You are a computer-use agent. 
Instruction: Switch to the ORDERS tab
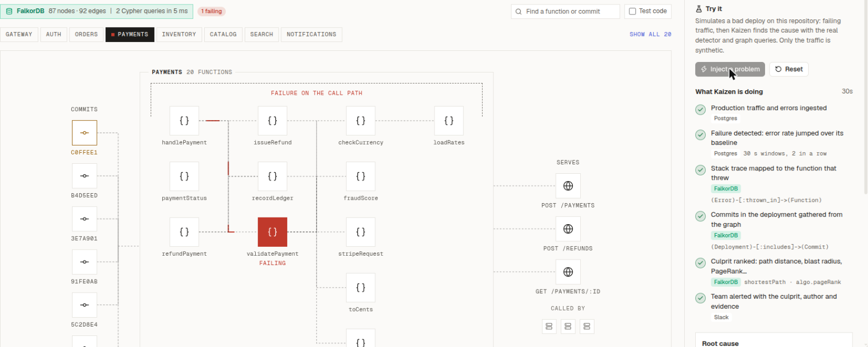[x=86, y=34]
